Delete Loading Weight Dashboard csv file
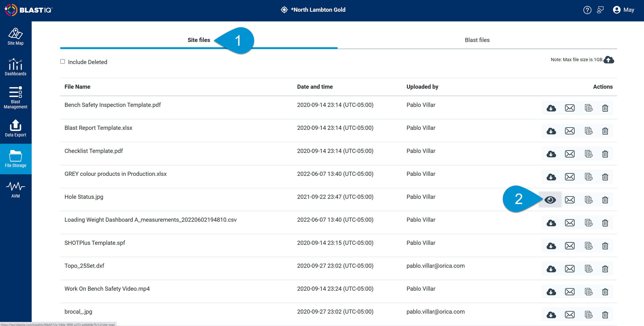Screen dimensions: 644x326 (605, 223)
